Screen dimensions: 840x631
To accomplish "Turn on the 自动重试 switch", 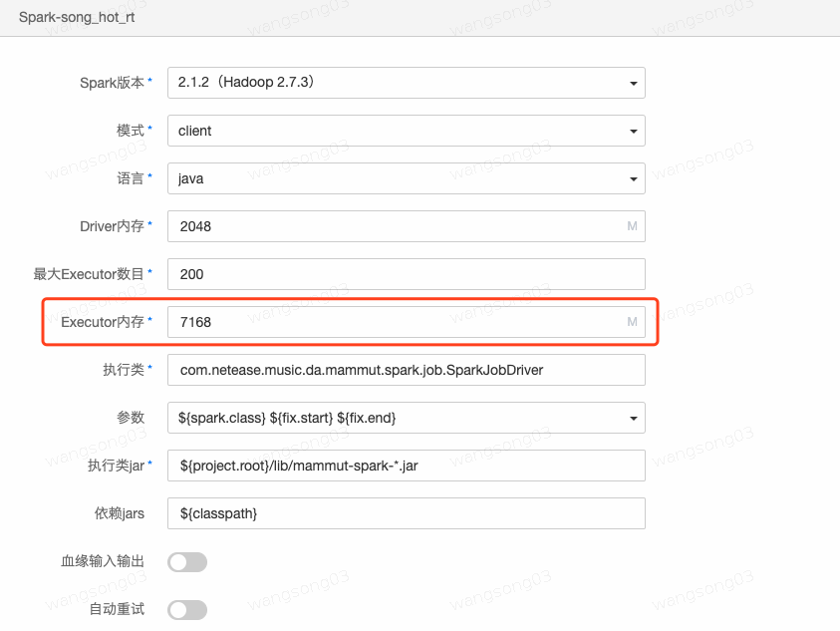I will pyautogui.click(x=187, y=609).
